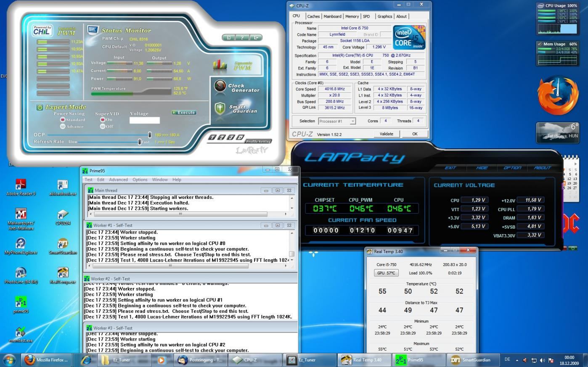
Task: Open Options menu in Prime95
Action: pyautogui.click(x=140, y=180)
